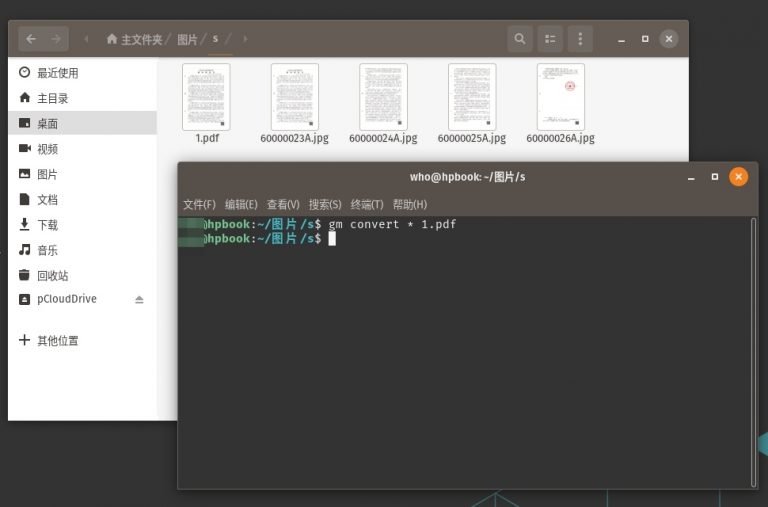Click 其他位置 in the sidebar
The height and width of the screenshot is (507, 768).
tap(57, 341)
